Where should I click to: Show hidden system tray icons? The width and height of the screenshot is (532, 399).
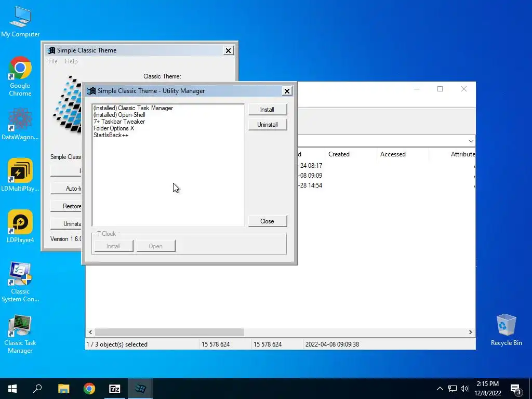pyautogui.click(x=440, y=389)
